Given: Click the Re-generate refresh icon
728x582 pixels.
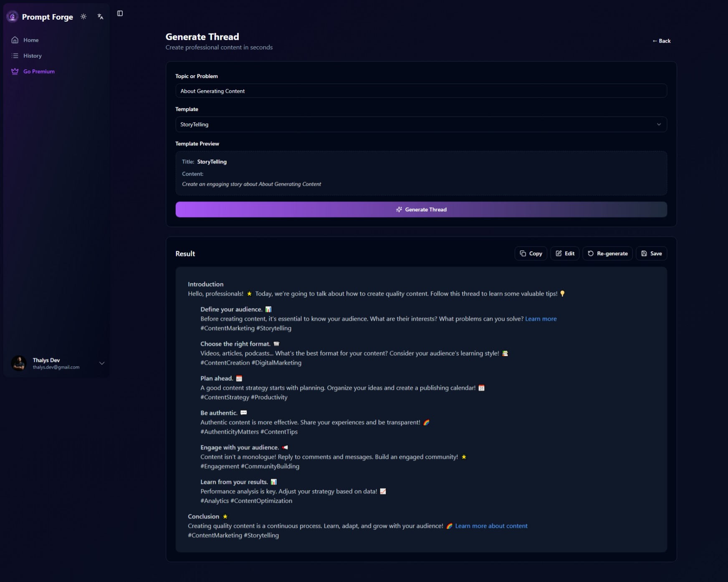Looking at the screenshot, I should (x=590, y=253).
